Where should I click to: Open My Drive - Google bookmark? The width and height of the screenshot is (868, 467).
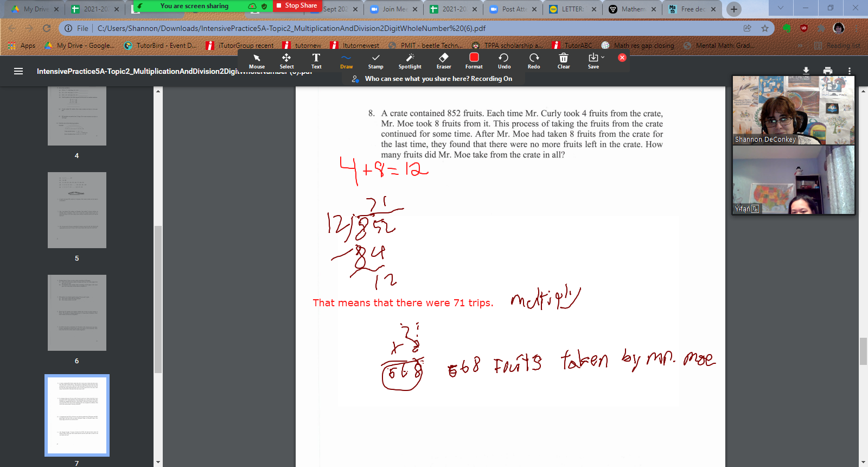click(x=80, y=46)
